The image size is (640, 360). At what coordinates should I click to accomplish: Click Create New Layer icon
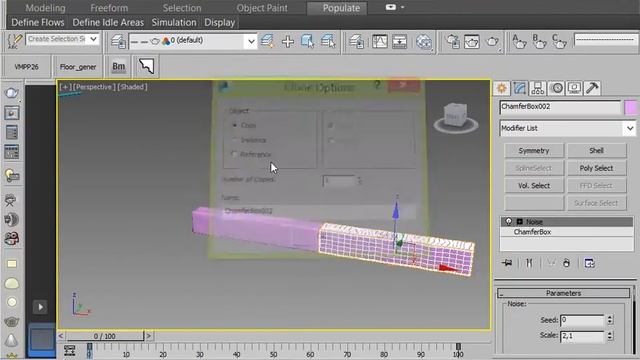click(267, 41)
